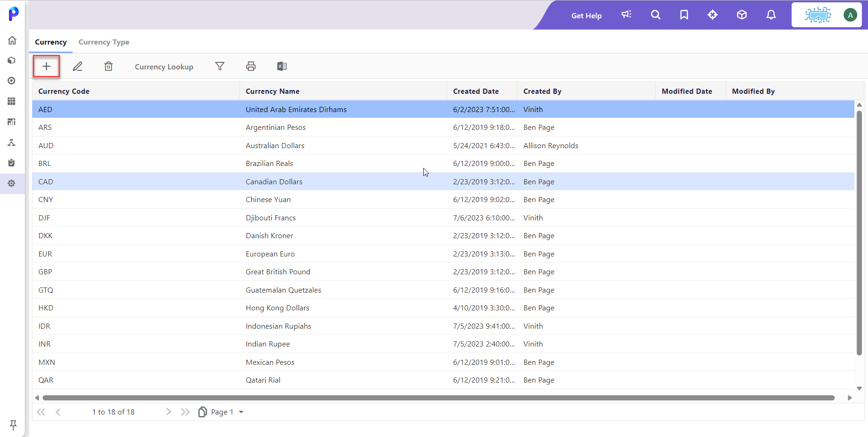
Task: Switch to the Currency tab
Action: point(51,42)
